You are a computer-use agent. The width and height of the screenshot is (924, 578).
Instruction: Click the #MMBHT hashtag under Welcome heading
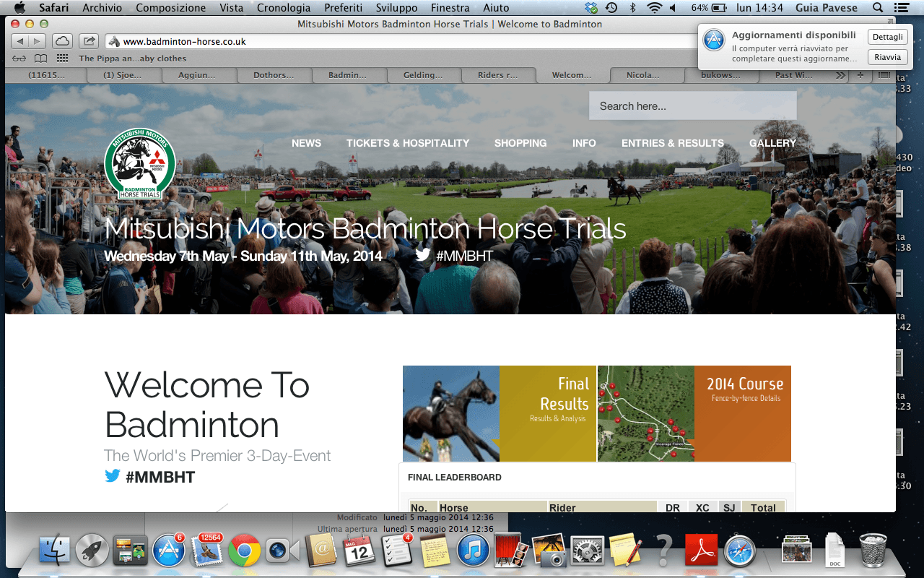point(160,477)
